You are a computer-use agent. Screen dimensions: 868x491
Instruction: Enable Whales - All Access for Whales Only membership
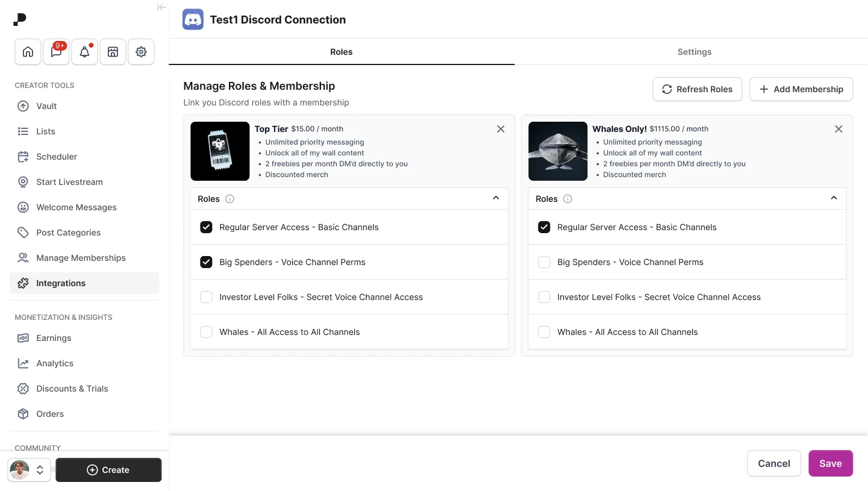(x=544, y=332)
